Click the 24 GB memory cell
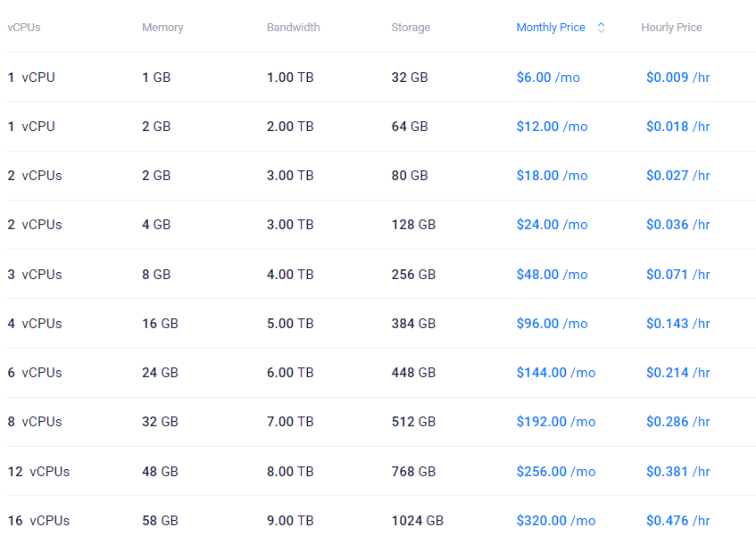Screen dimensions: 756x544 (160, 373)
